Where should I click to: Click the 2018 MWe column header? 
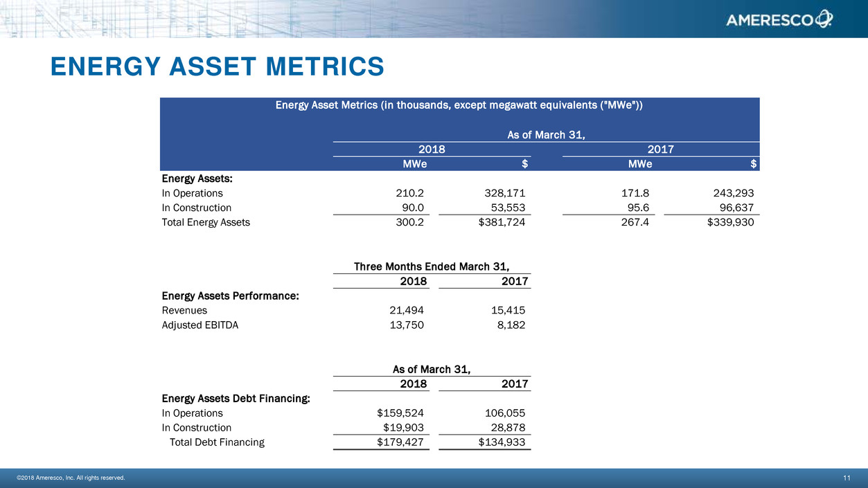click(x=414, y=164)
